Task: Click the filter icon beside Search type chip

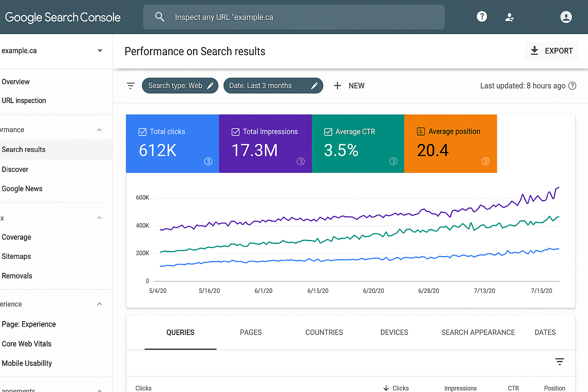Action: coord(131,86)
